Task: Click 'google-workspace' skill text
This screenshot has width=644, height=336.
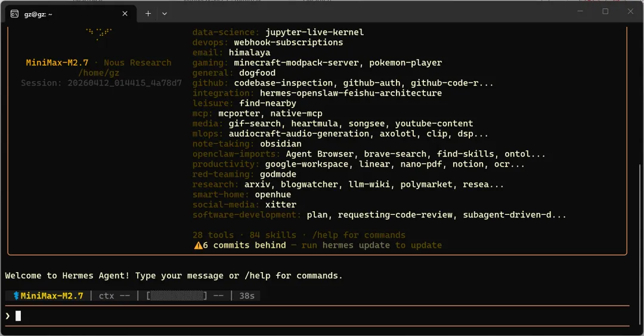Action: pos(306,164)
